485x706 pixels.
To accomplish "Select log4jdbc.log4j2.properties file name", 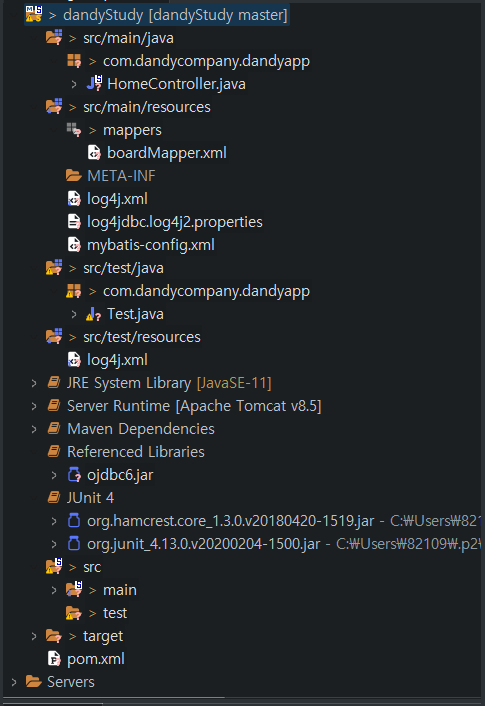I will 175,222.
